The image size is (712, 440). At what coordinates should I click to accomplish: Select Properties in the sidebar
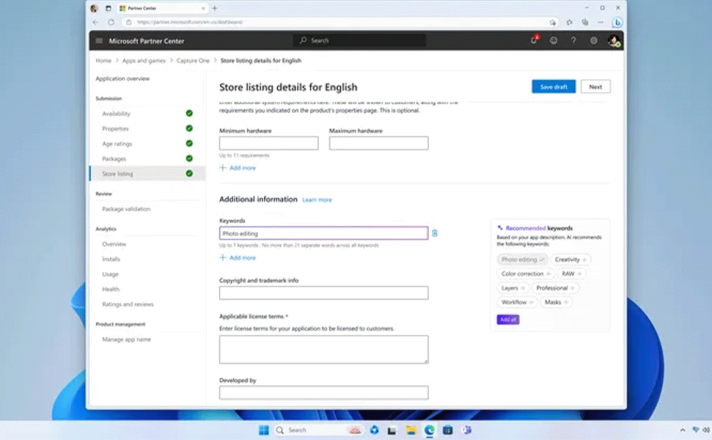click(115, 129)
